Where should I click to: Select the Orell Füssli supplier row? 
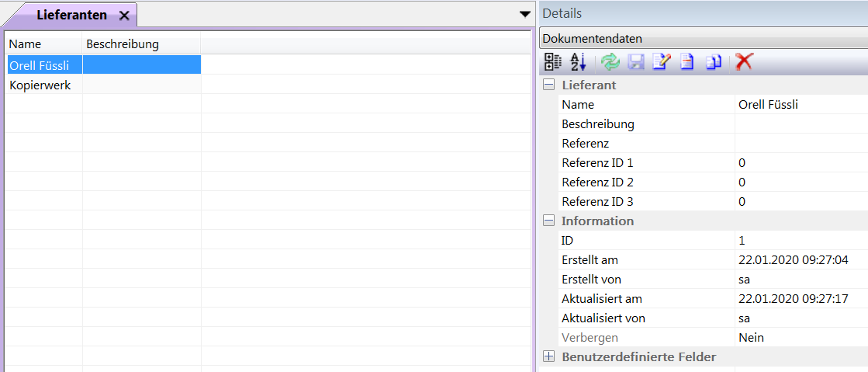(40, 65)
